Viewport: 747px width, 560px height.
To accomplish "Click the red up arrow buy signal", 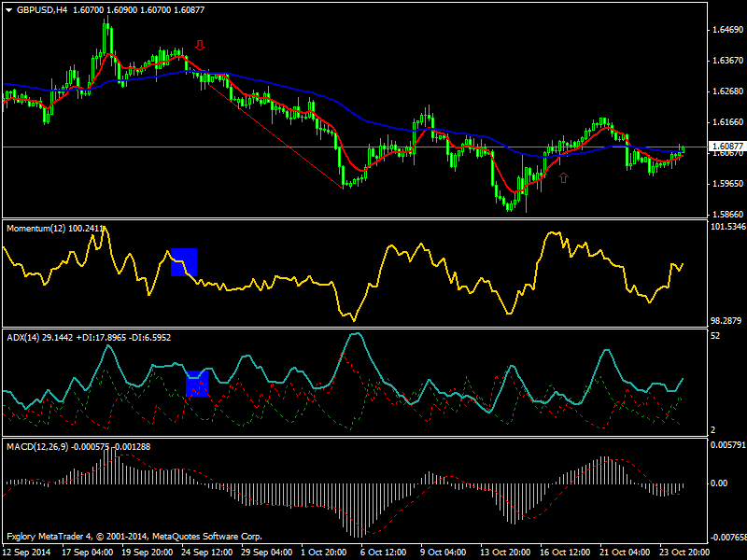I will tap(563, 177).
